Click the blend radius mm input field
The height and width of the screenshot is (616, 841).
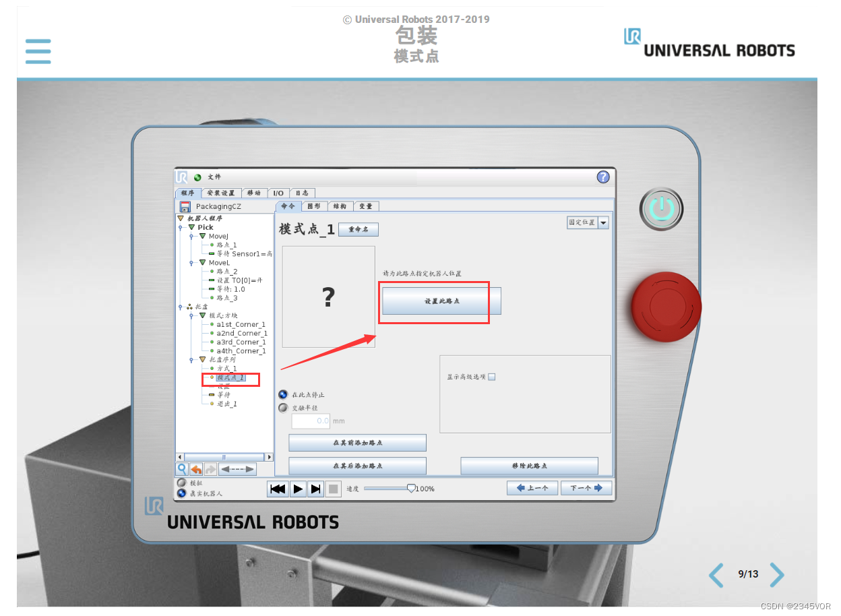point(311,421)
